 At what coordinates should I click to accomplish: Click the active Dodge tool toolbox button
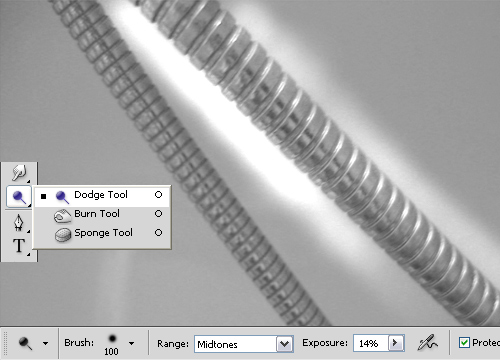(19, 197)
